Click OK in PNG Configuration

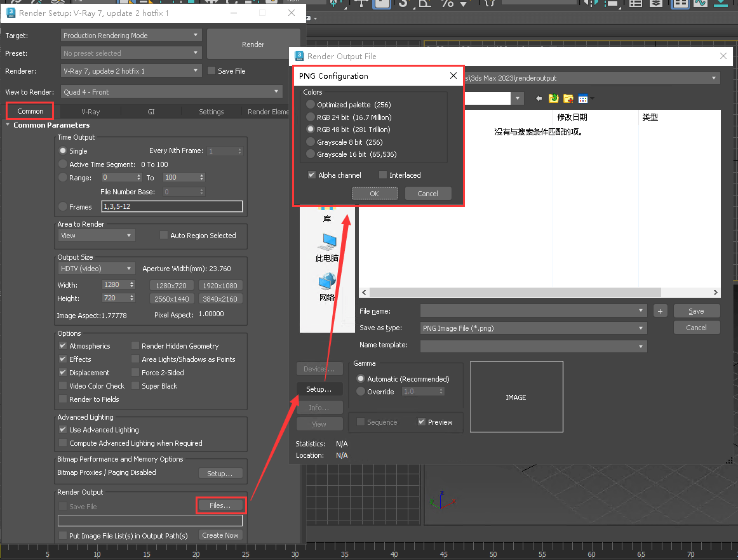[374, 194]
